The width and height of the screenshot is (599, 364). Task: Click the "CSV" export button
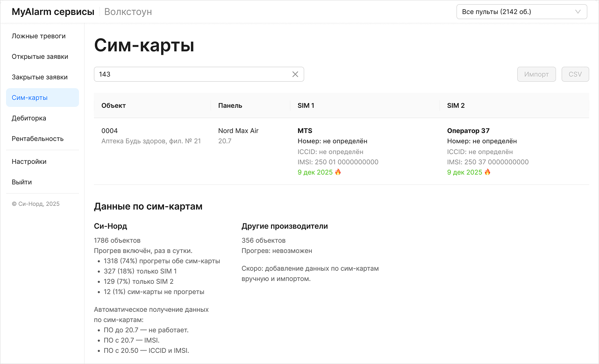[x=575, y=74]
